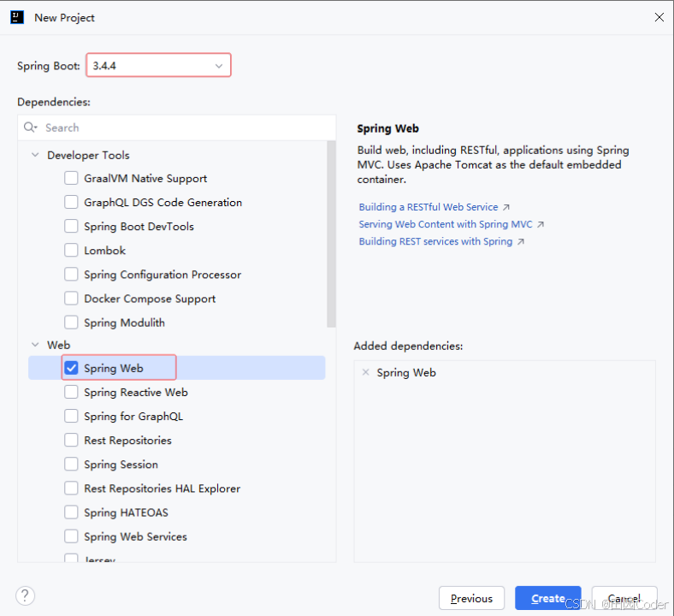Screen dimensions: 674x616
Task: Select the Web category label
Action: point(58,345)
